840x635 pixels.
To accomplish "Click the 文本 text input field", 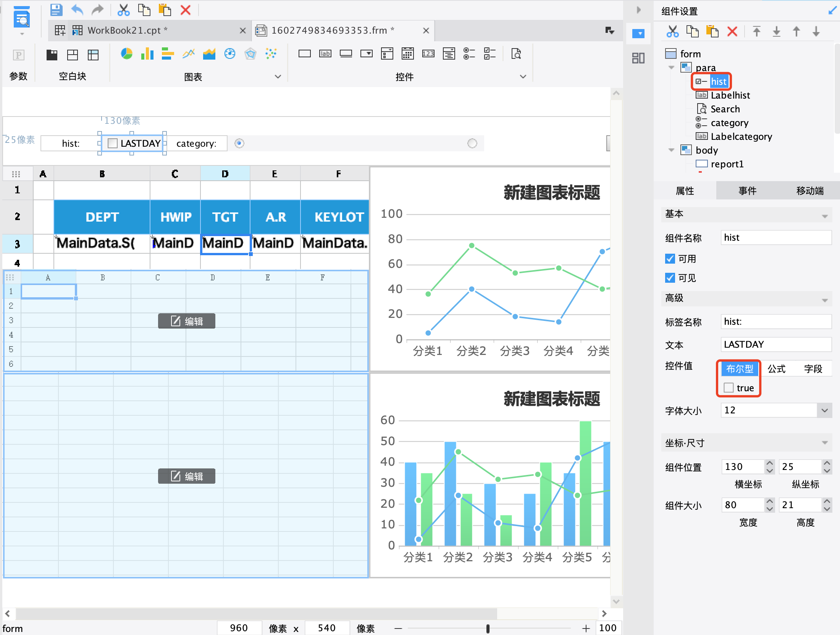I will click(776, 344).
